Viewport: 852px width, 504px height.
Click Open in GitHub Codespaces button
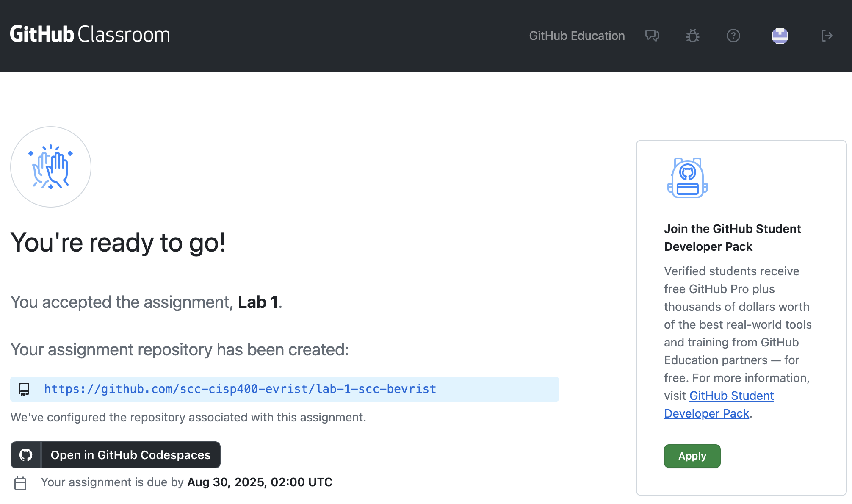pos(130,455)
